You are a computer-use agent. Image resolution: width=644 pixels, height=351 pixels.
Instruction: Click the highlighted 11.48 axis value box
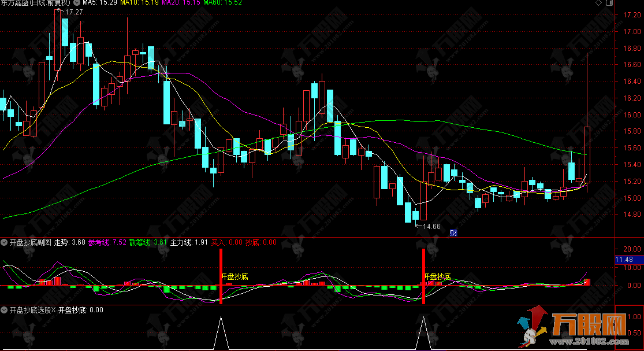click(629, 260)
